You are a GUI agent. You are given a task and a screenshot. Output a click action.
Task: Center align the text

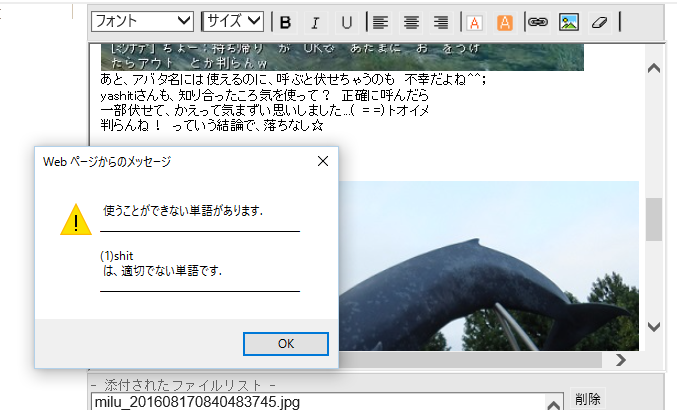click(410, 22)
